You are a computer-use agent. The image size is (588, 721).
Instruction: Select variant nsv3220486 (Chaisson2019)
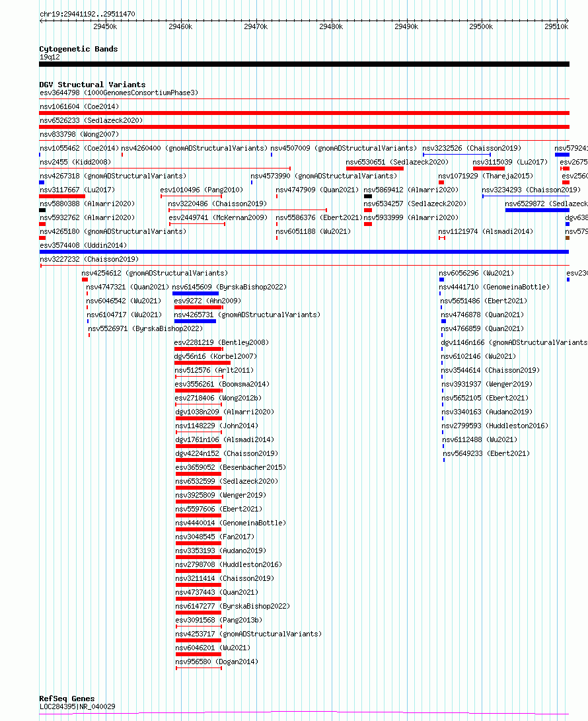coord(217,204)
